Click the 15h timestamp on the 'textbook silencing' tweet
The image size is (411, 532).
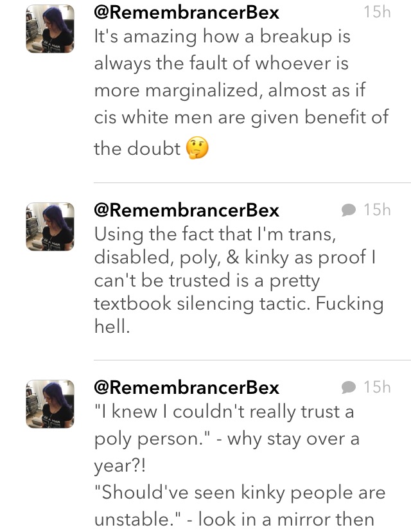coord(377,210)
